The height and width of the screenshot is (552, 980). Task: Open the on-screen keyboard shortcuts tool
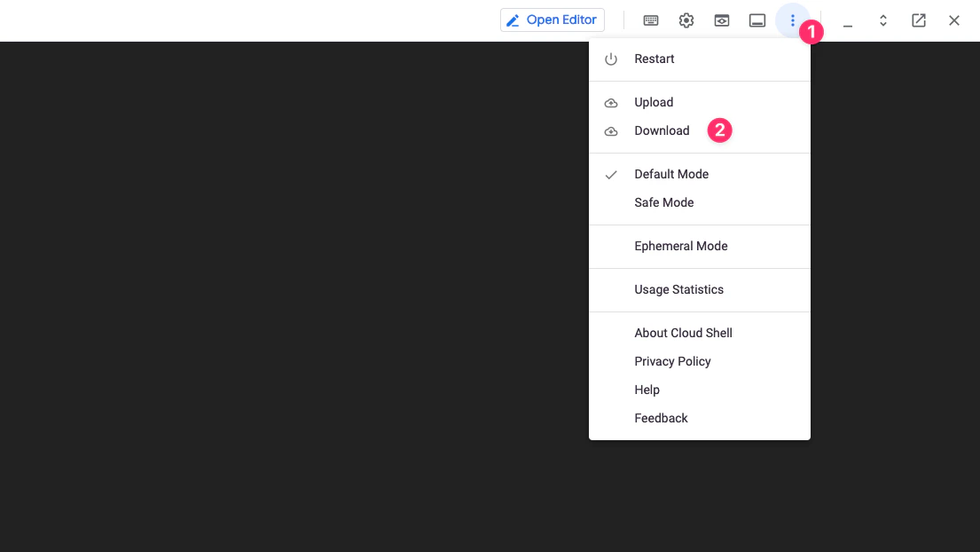[651, 20]
